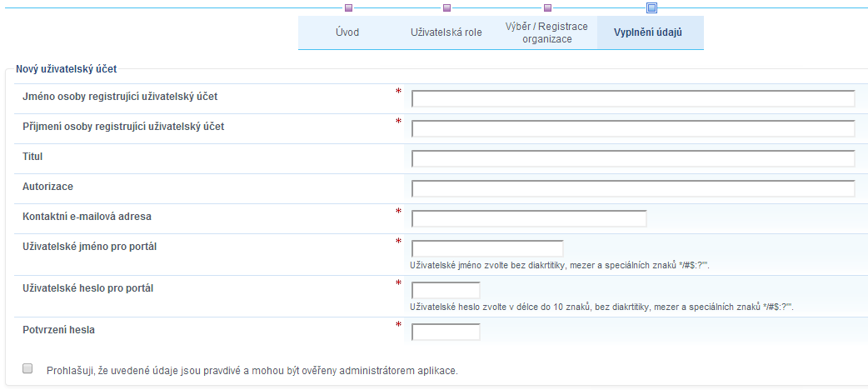Click the step marker above Výběr / Registrace organizace
The height and width of the screenshot is (390, 868).
(547, 8)
